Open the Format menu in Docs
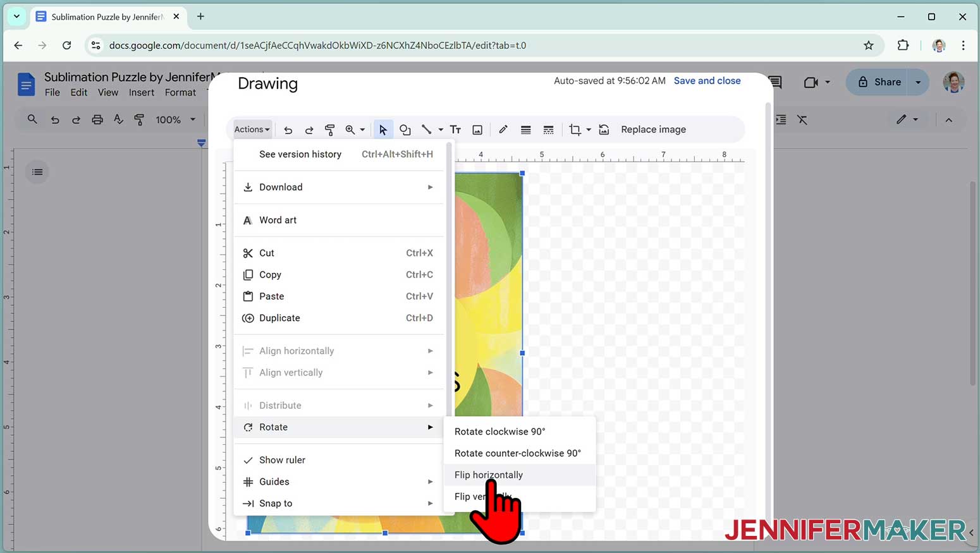This screenshot has width=980, height=553. [181, 92]
